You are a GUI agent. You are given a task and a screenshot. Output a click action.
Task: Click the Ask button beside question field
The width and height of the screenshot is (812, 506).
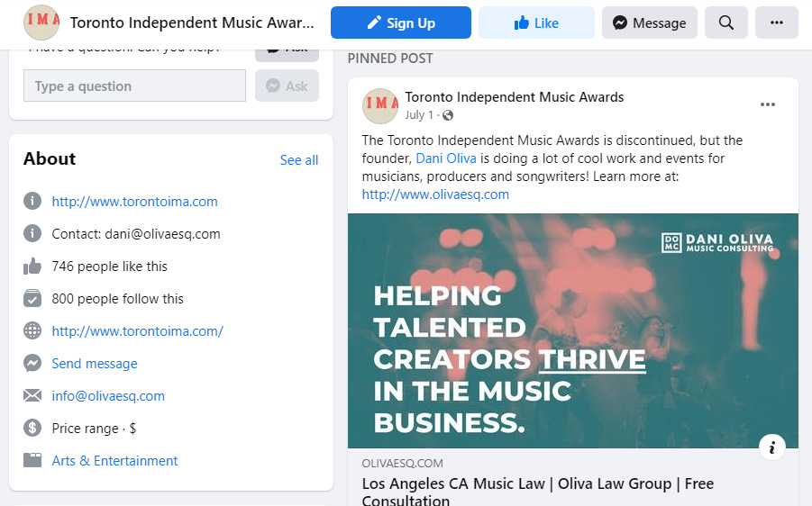click(x=287, y=86)
